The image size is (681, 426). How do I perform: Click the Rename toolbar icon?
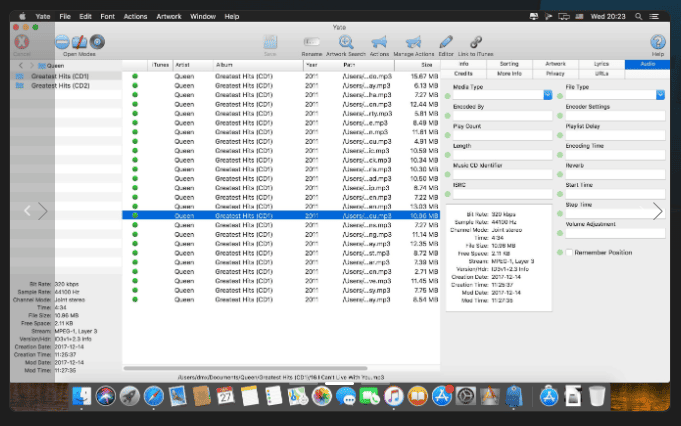pyautogui.click(x=312, y=42)
